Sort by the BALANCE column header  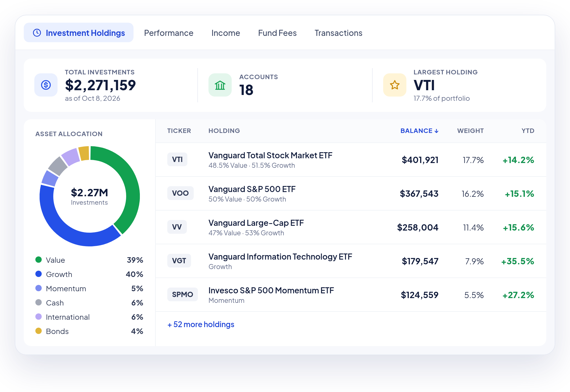point(419,131)
